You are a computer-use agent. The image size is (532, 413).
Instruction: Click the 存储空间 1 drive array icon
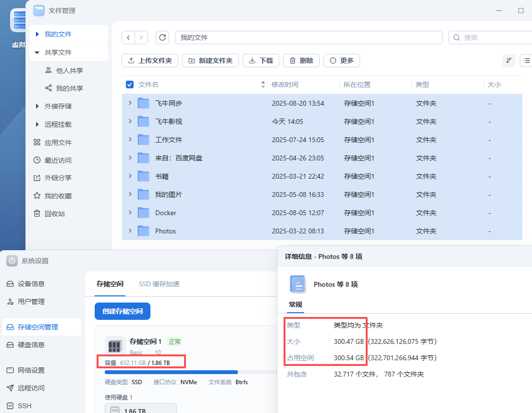[x=115, y=346]
